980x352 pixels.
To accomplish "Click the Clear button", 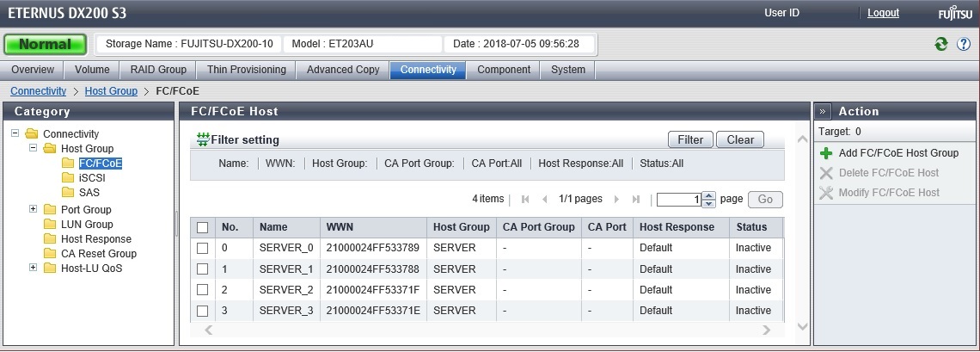I will (x=740, y=140).
